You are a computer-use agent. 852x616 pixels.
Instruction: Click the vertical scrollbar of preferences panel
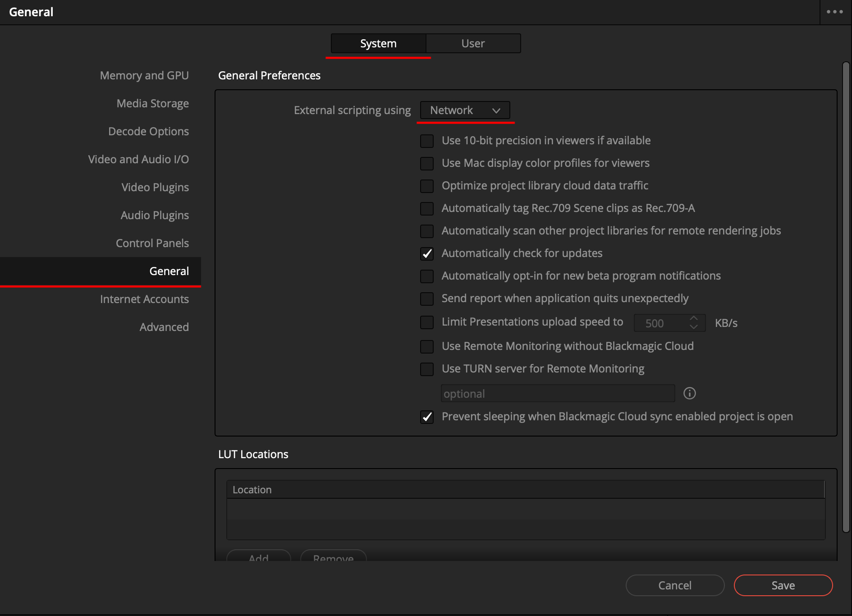(846, 298)
